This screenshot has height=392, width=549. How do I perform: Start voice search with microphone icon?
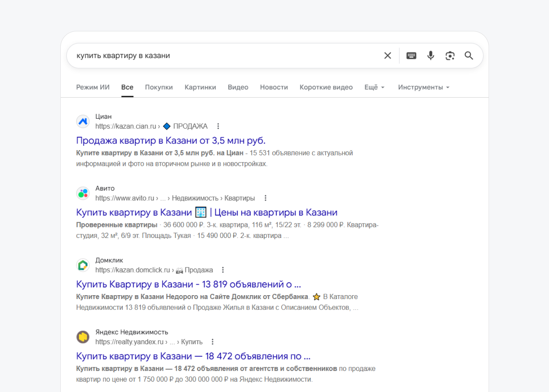[431, 56]
